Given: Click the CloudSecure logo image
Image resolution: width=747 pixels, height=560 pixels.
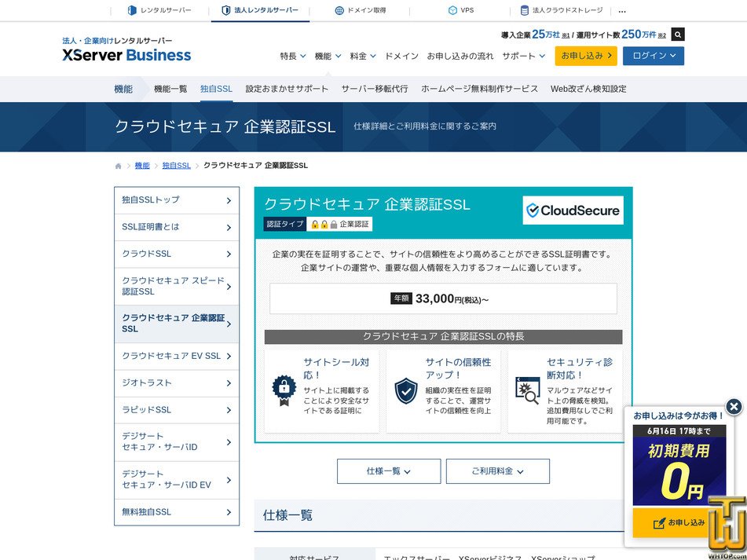Looking at the screenshot, I should coord(573,210).
